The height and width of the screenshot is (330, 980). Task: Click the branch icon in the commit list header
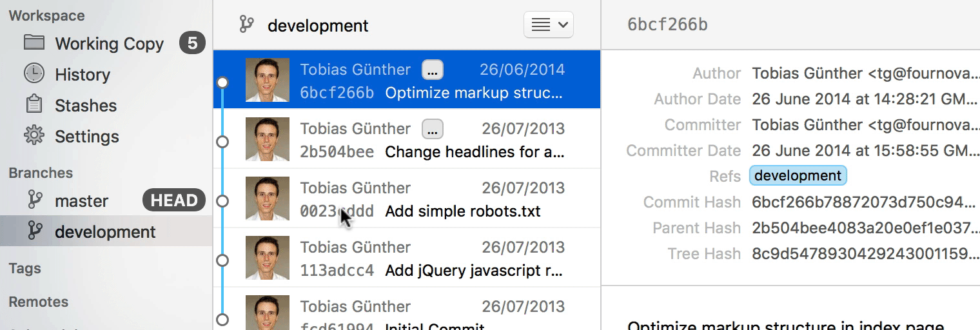246,25
